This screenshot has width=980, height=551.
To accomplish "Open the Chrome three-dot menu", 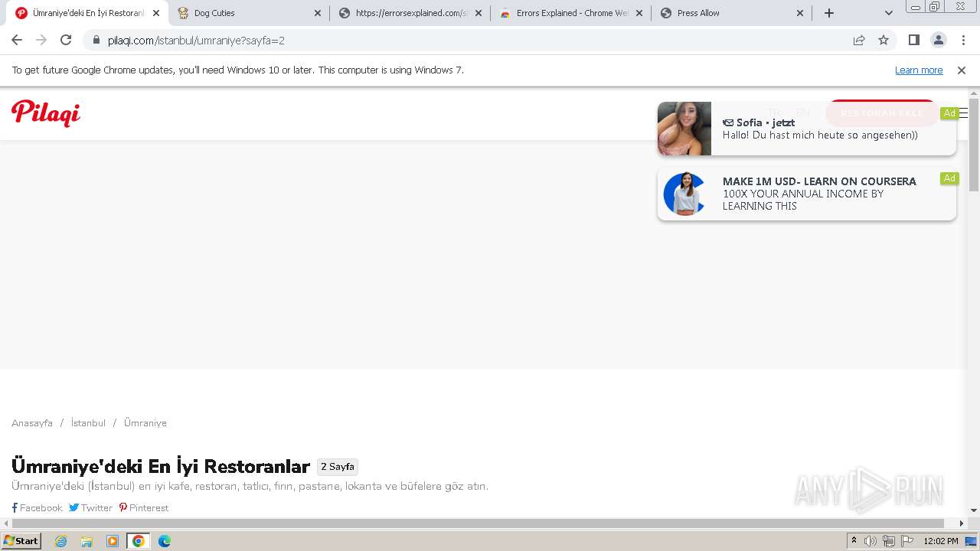I will pyautogui.click(x=963, y=40).
